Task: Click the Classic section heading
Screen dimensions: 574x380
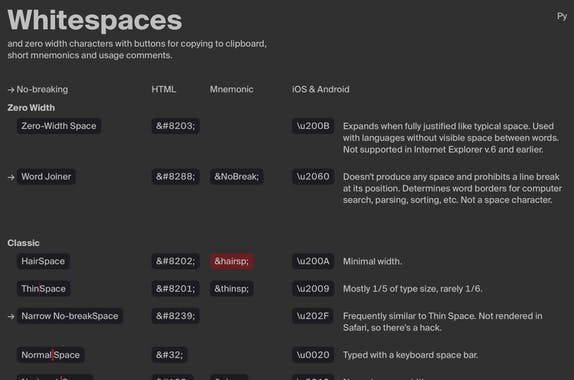Action: coord(23,243)
